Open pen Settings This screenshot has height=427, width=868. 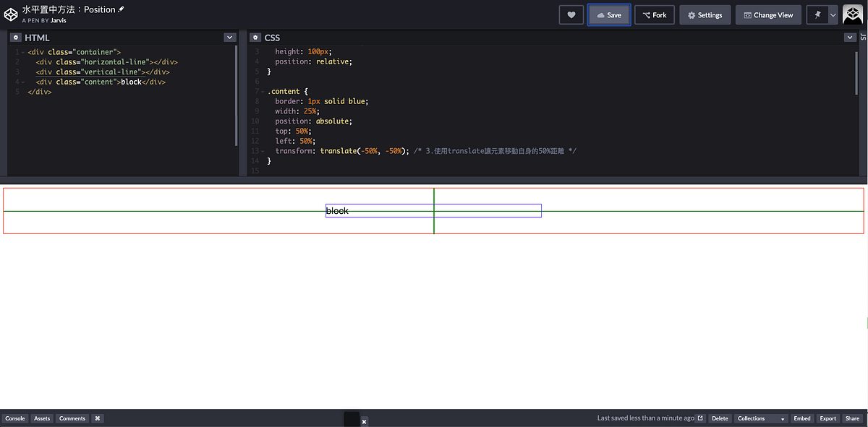point(705,14)
